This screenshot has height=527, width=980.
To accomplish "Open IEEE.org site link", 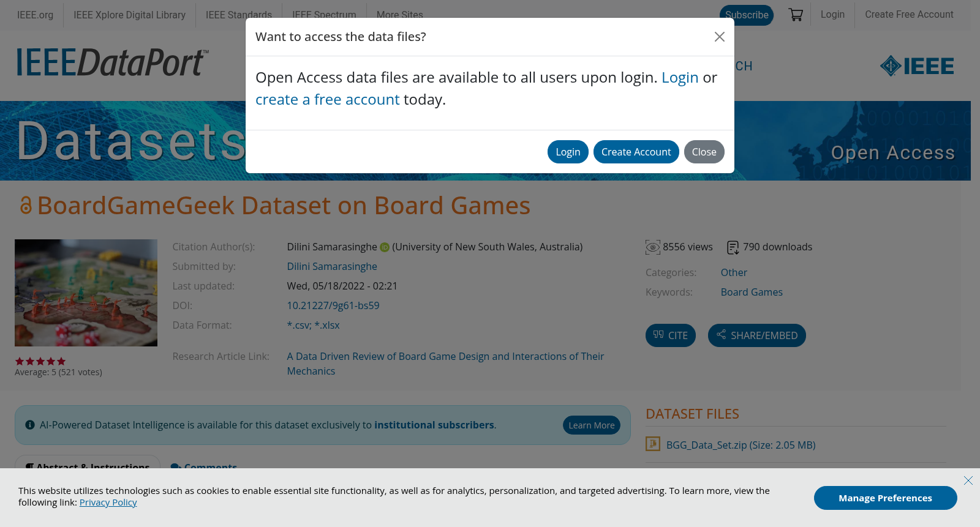I will pos(35,15).
